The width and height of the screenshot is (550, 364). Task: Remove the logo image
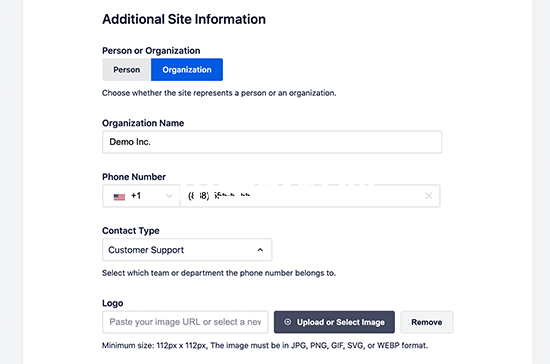427,322
